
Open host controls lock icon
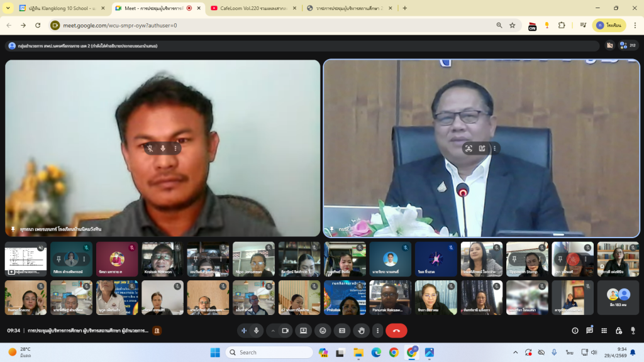(619, 331)
